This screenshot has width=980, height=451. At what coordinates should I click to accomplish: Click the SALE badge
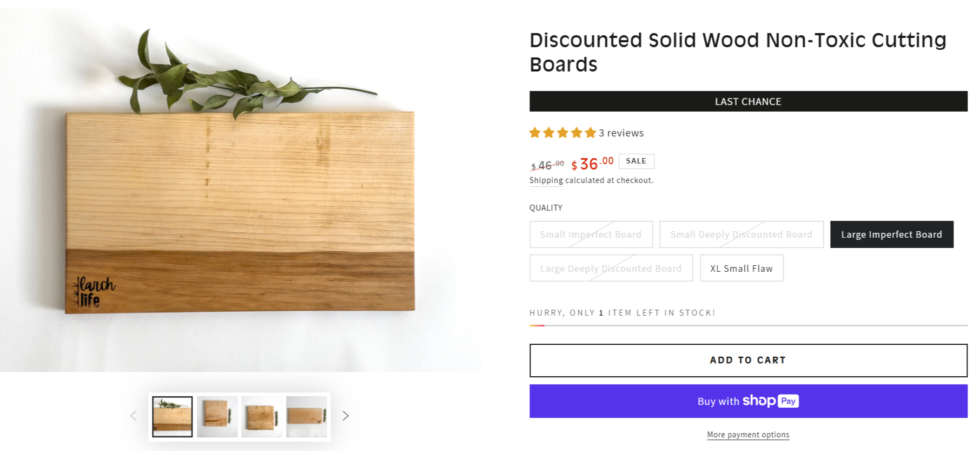(x=636, y=161)
